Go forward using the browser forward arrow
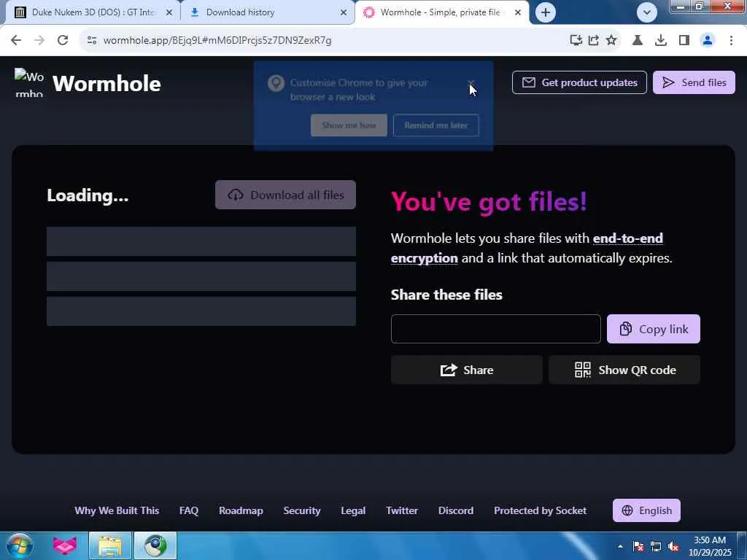Image resolution: width=747 pixels, height=560 pixels. [x=39, y=41]
